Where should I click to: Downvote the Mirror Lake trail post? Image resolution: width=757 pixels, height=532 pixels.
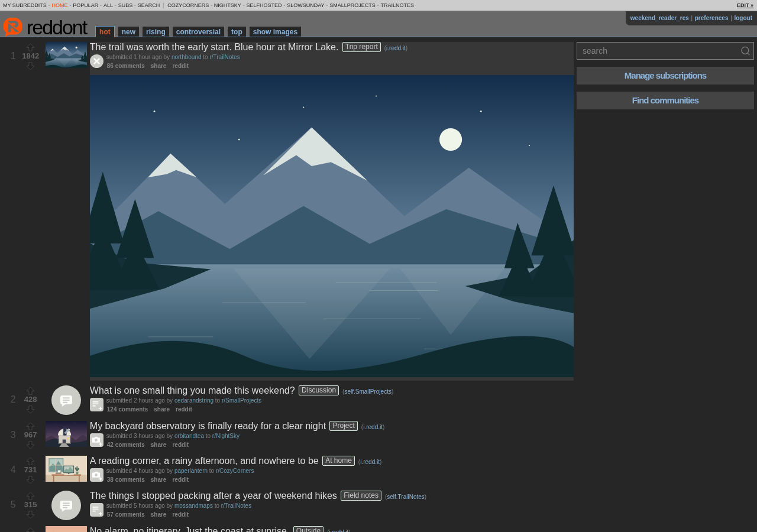coord(30,66)
